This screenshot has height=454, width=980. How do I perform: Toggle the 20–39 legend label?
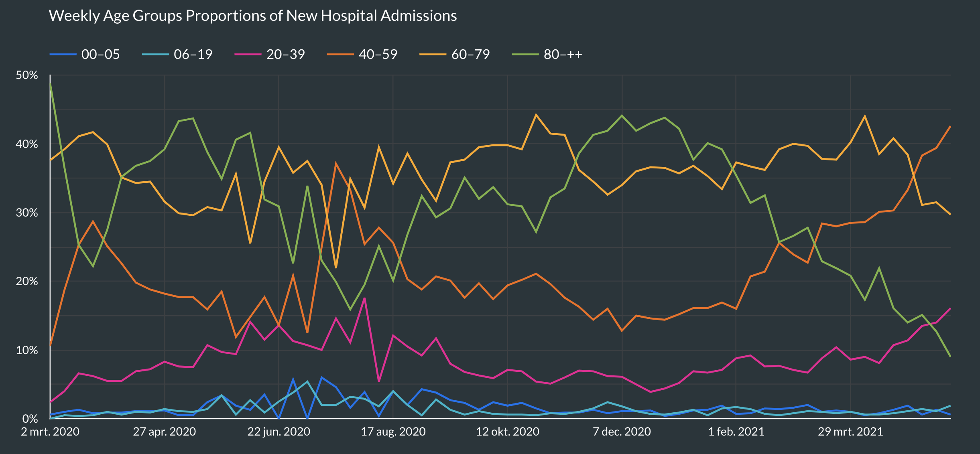pyautogui.click(x=285, y=54)
